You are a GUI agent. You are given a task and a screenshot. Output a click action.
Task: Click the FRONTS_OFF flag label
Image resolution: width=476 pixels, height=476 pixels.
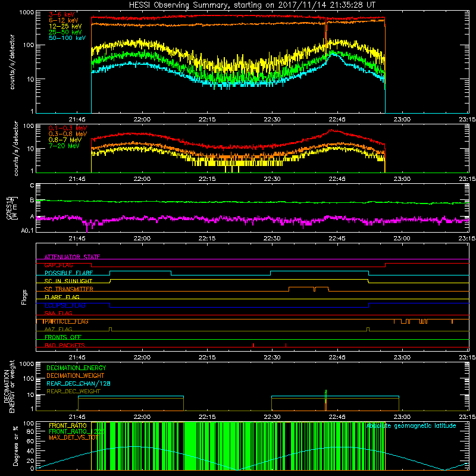[x=63, y=337]
